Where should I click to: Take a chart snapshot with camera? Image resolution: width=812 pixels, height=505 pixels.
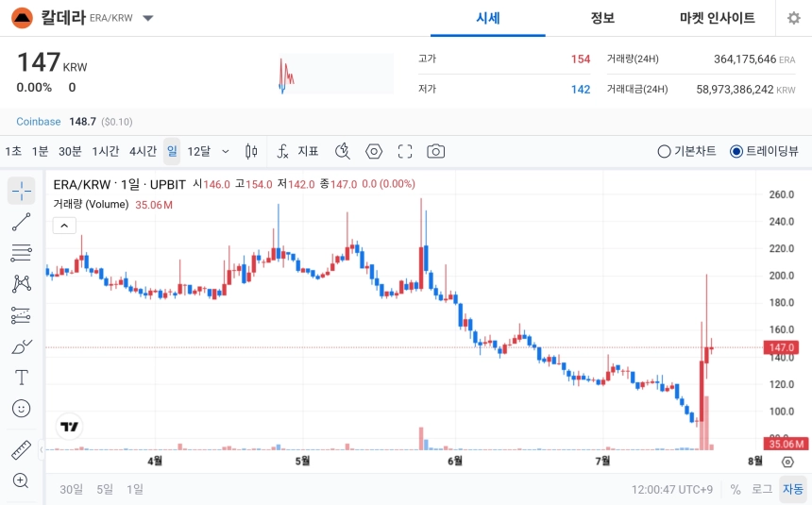435,151
